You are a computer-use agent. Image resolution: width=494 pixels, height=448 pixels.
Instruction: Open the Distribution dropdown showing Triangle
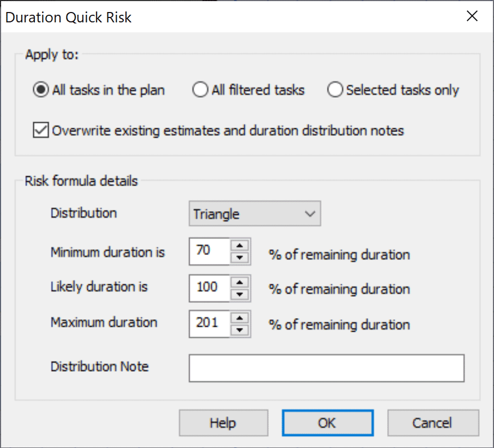coord(255,214)
